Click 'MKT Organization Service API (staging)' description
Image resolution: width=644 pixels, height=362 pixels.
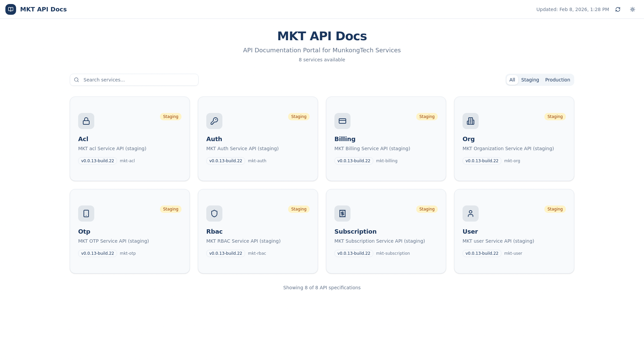[x=508, y=148]
